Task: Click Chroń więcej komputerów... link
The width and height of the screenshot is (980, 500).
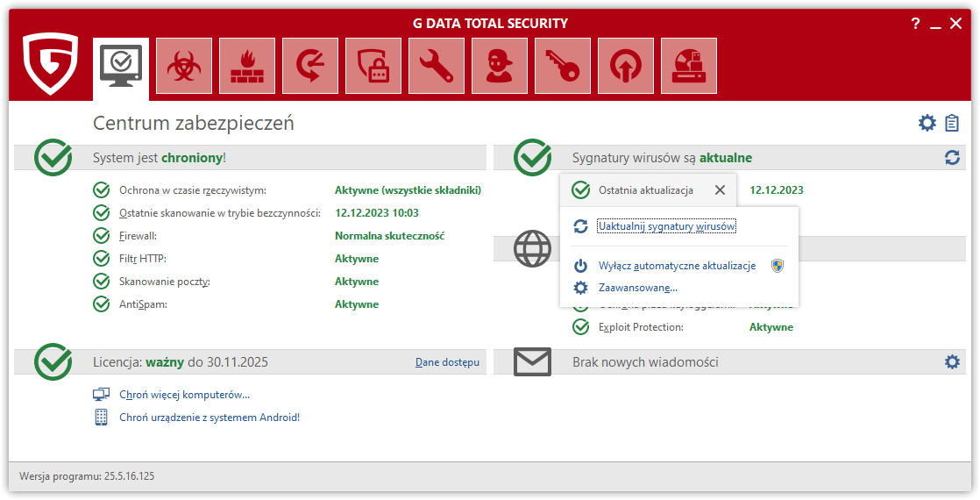Action: click(184, 395)
